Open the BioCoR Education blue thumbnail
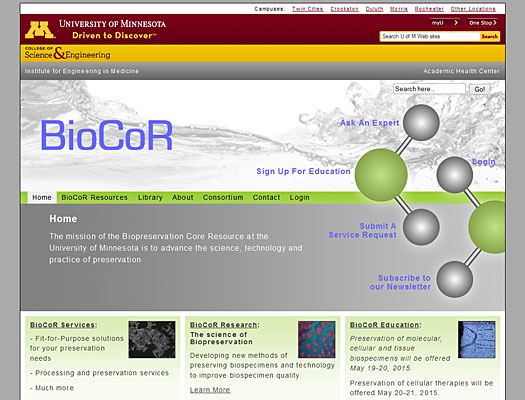 (477, 339)
